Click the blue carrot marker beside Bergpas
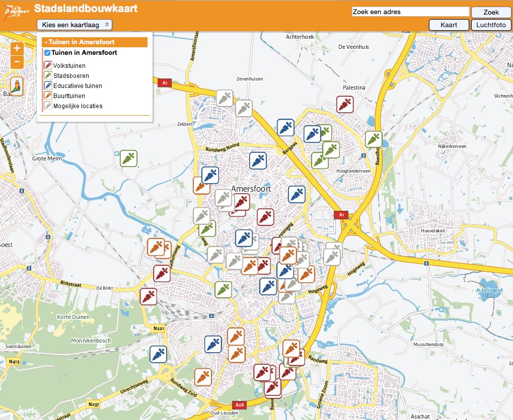The height and width of the screenshot is (420, 513). [285, 128]
